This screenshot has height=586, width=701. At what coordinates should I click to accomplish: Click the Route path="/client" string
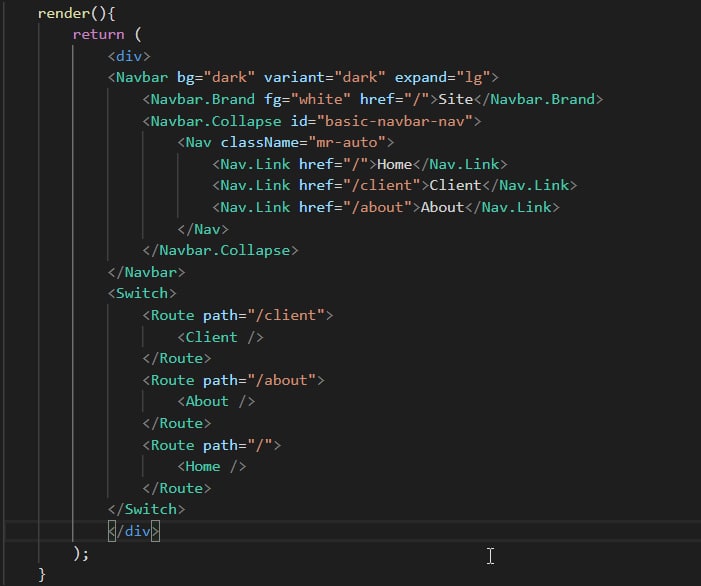point(286,316)
